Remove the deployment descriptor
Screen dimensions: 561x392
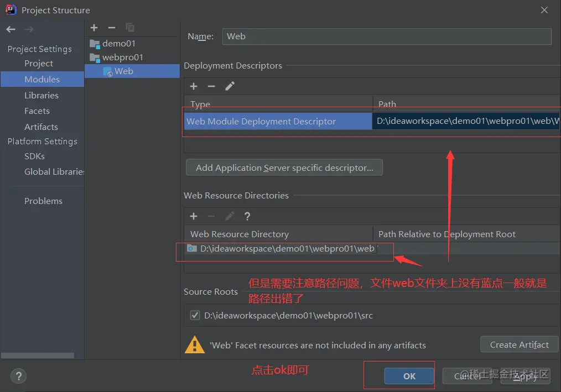tap(211, 86)
